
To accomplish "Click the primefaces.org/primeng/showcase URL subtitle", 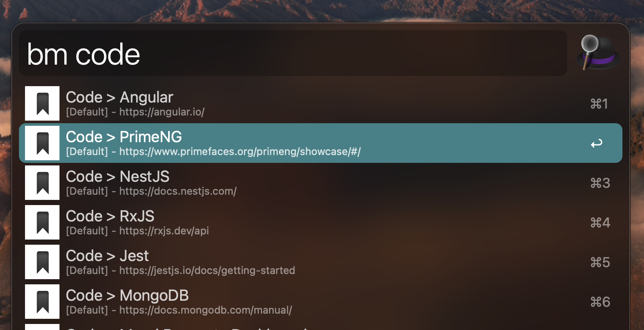I will click(x=240, y=152).
